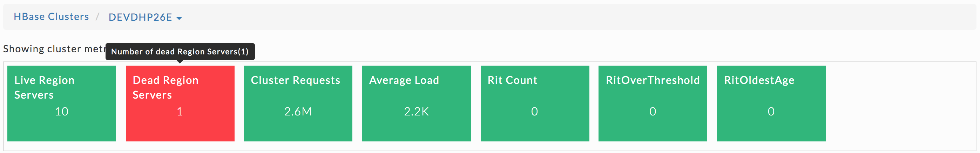Select the Rit Count tile
The image size is (980, 153).
coord(534,104)
